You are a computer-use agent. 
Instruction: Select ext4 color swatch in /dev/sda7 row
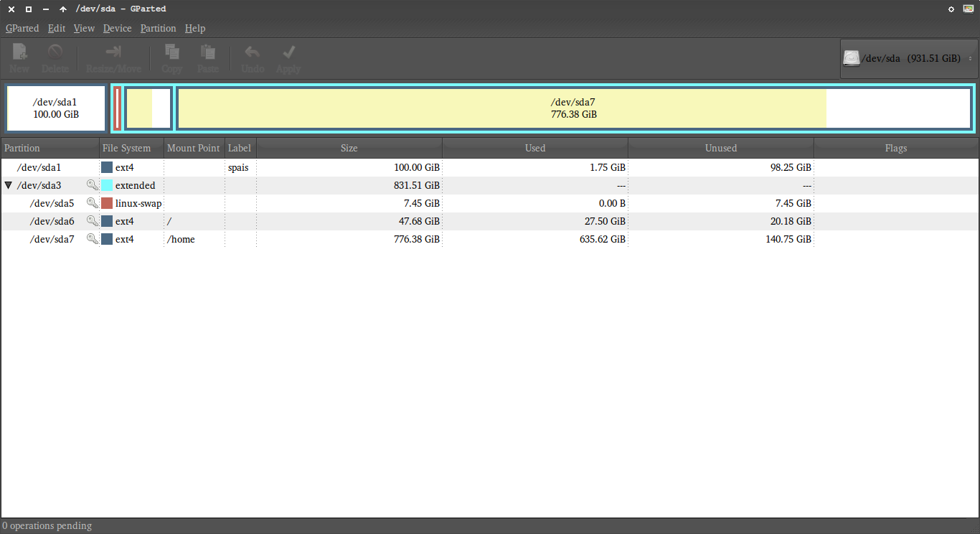[107, 239]
